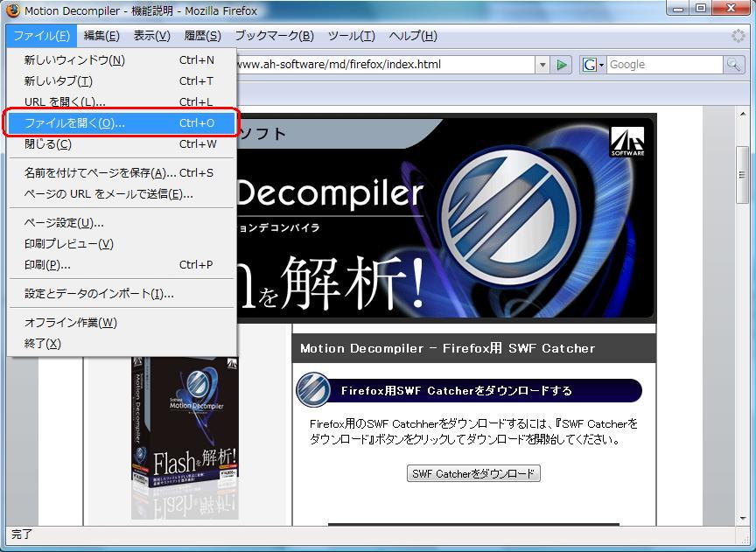
Task: Click the AH Software logo in banner
Action: pos(627,142)
